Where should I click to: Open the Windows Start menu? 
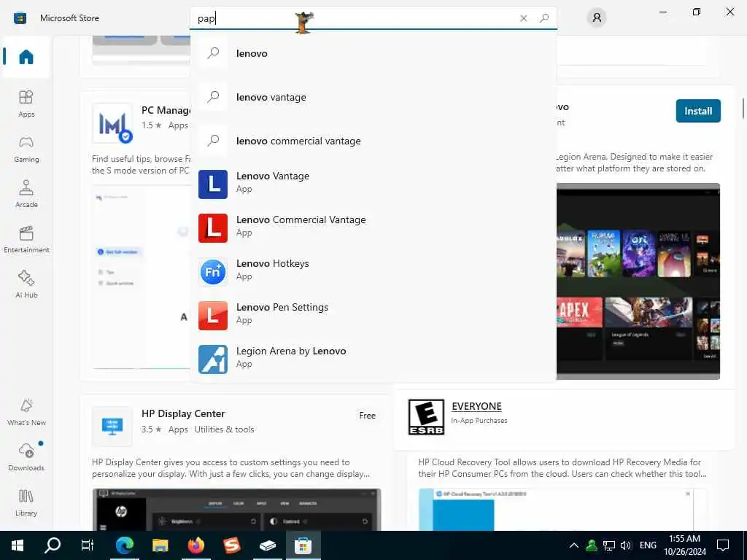point(18,545)
